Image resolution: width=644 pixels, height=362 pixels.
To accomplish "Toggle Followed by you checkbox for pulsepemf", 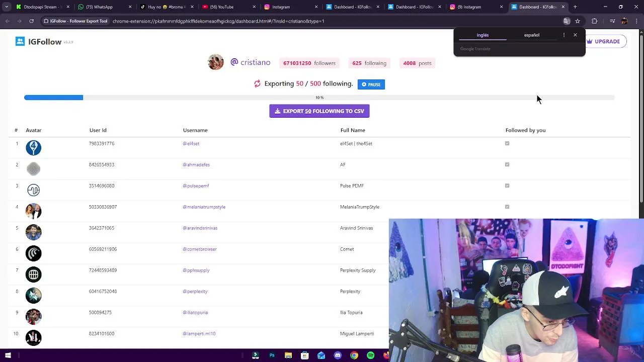I will coord(507,186).
